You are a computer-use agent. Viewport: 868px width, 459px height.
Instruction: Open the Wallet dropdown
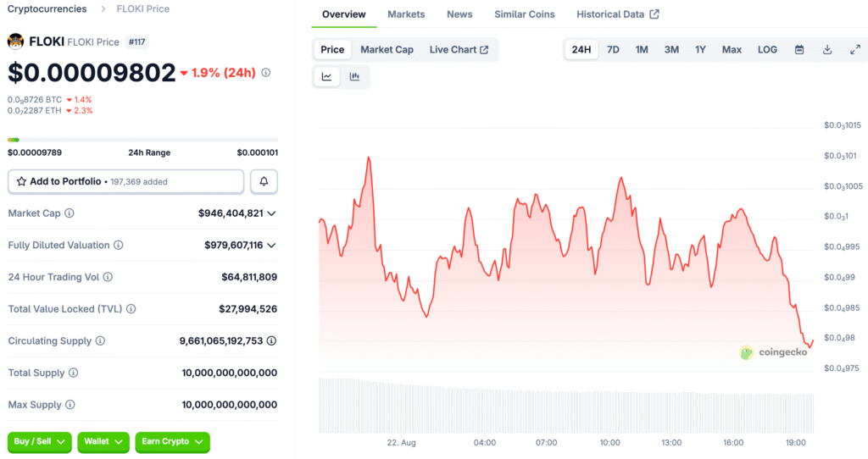(103, 442)
